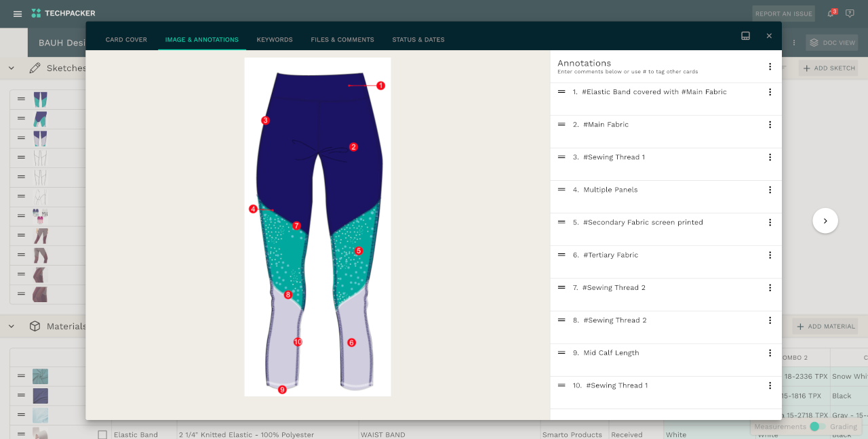Collapse the Materials section
868x439 pixels.
point(12,327)
